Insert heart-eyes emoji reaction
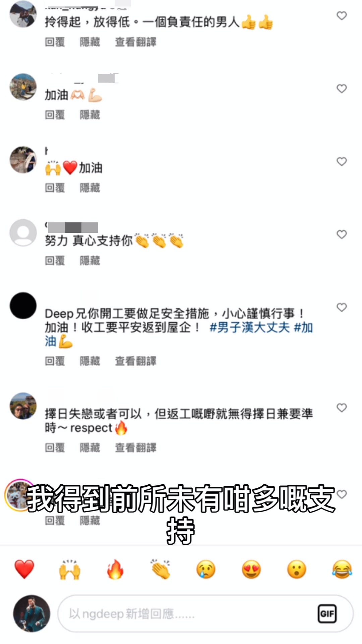Image resolution: width=362 pixels, height=644 pixels. pyautogui.click(x=251, y=569)
